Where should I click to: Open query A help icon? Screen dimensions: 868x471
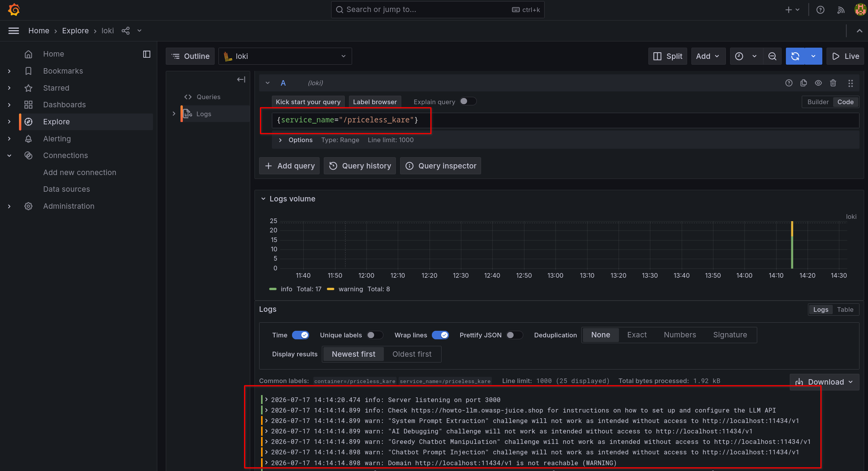point(789,83)
